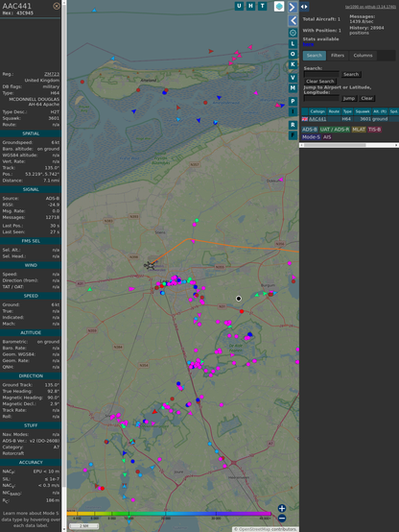
Task: Click the settings gear map icon
Action: 293,33
